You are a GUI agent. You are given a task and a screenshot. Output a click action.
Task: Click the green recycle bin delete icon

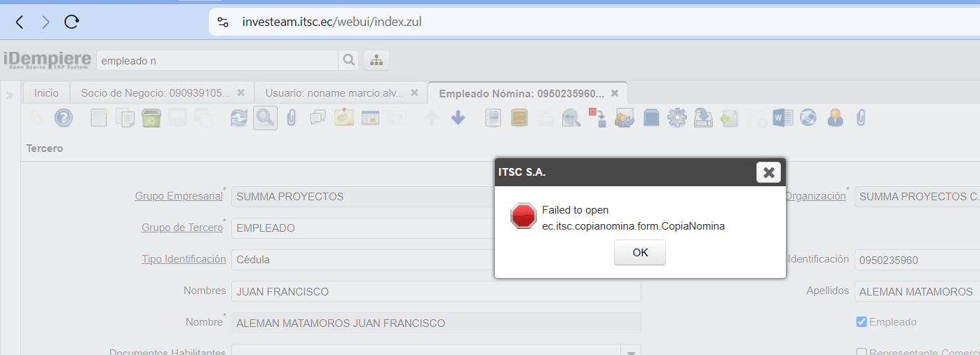[151, 118]
